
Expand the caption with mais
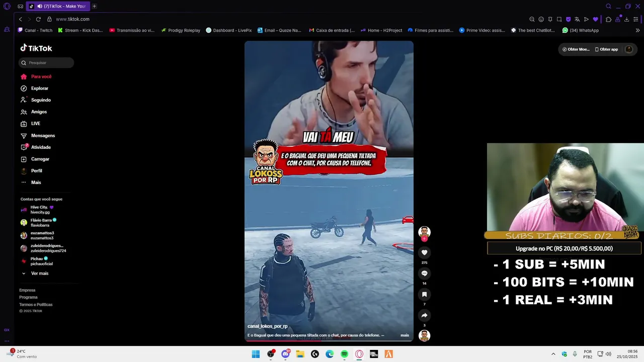pos(405,335)
